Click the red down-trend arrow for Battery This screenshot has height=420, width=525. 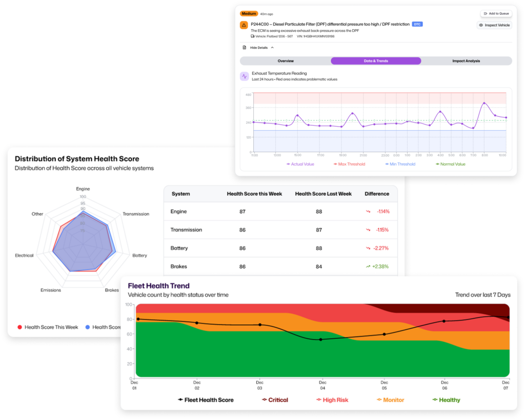(368, 248)
